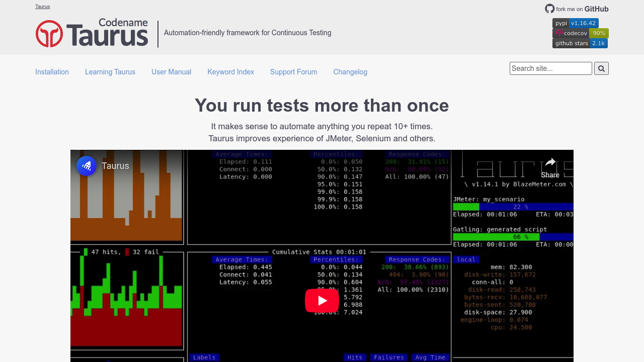The height and width of the screenshot is (362, 644).
Task: Click the small Taurus breadcrumb link
Action: [x=42, y=7]
